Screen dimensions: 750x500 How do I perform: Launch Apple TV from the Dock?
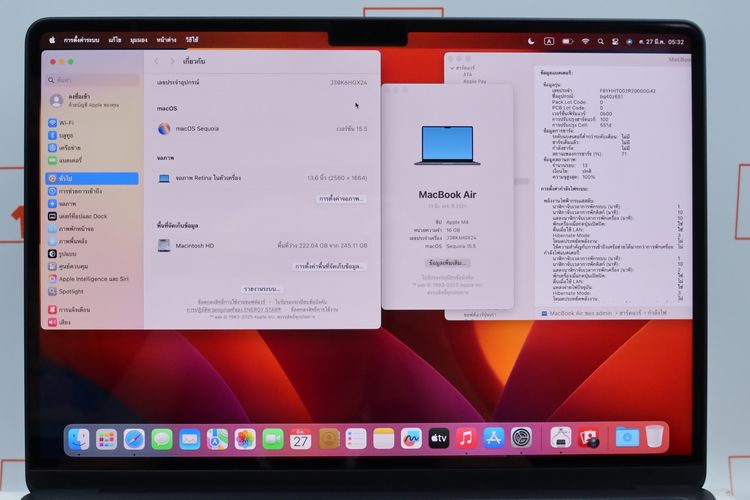pos(439,439)
